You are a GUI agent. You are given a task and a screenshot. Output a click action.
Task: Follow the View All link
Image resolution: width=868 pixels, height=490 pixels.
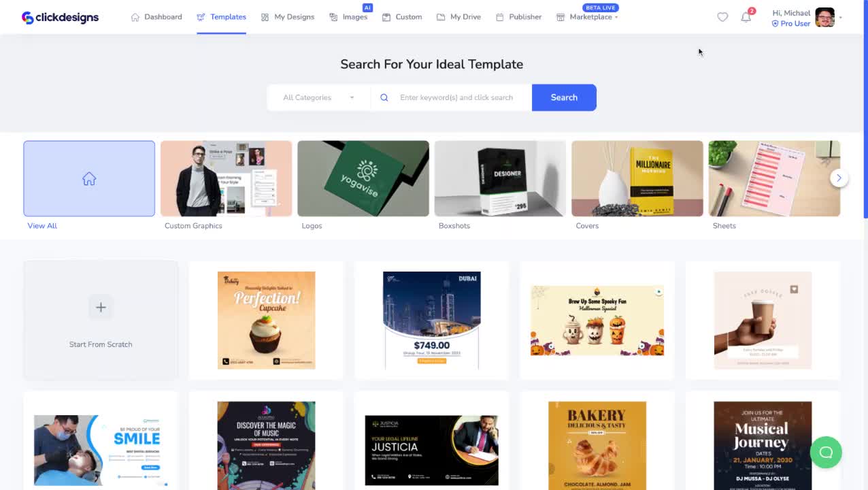[x=42, y=226]
